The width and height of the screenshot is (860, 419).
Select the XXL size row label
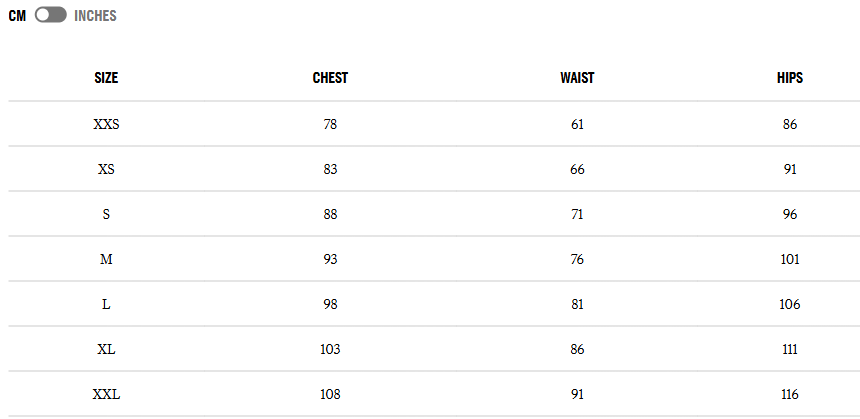click(106, 395)
